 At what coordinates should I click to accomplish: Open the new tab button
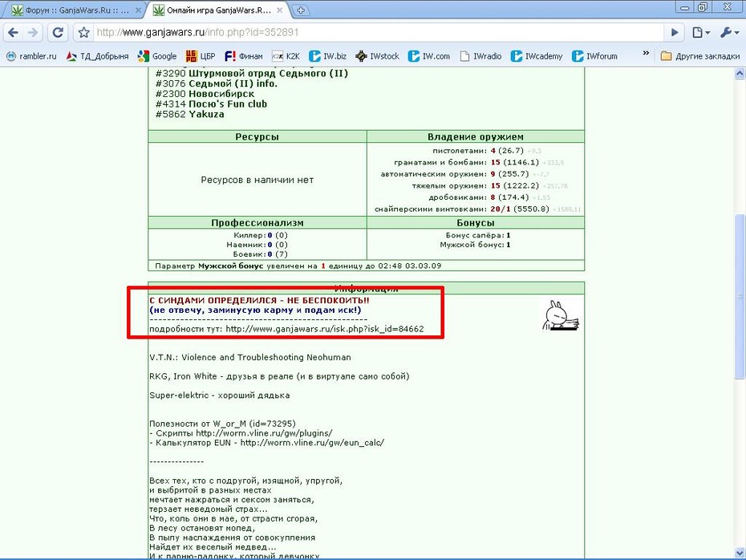click(300, 10)
